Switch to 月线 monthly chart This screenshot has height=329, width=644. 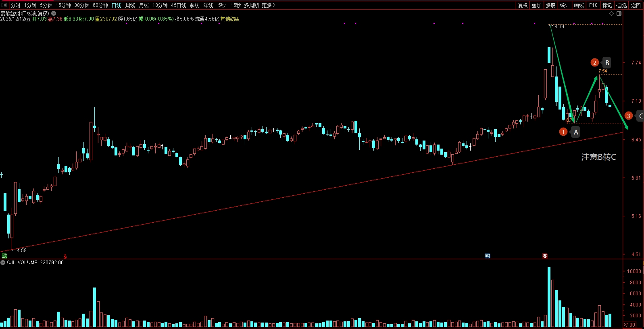(x=144, y=5)
